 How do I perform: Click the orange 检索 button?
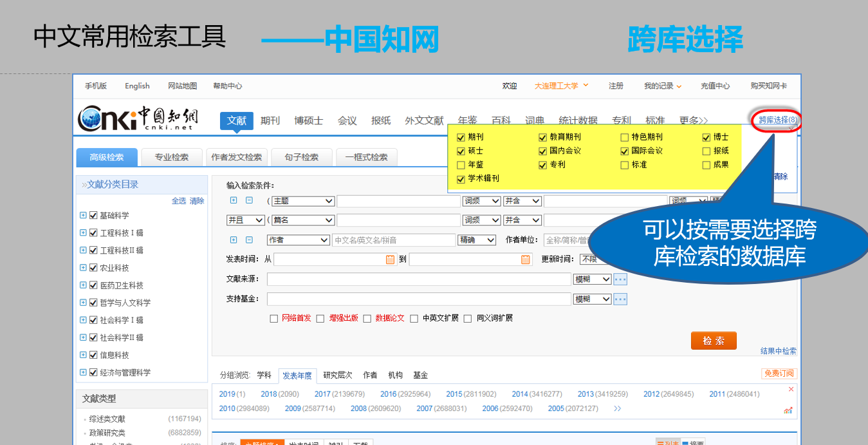(x=714, y=341)
